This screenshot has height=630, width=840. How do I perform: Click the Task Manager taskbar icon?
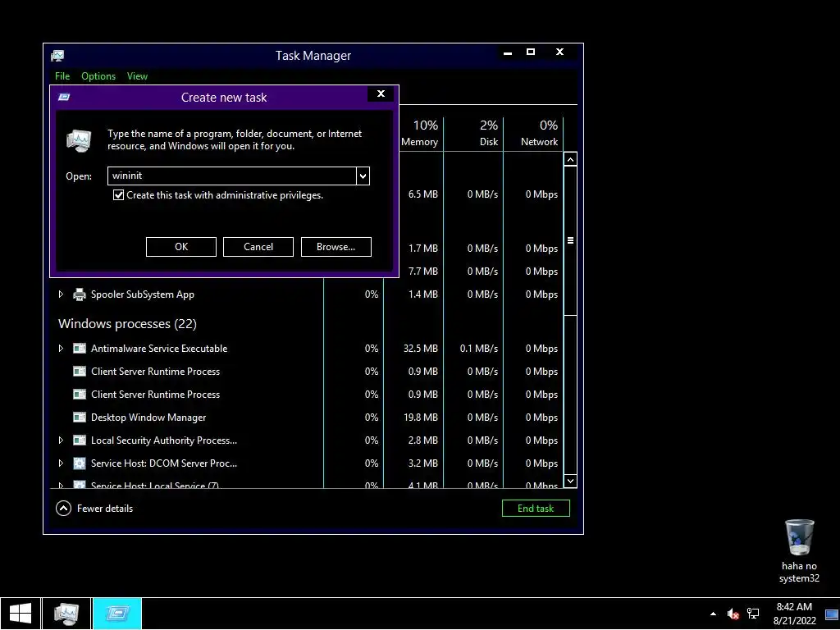tap(66, 614)
